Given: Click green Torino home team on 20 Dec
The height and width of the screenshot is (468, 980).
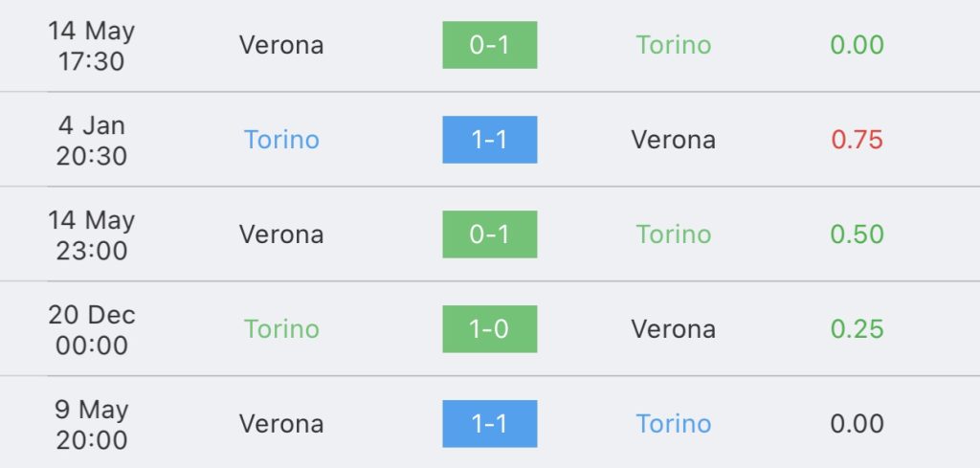Looking at the screenshot, I should [281, 328].
